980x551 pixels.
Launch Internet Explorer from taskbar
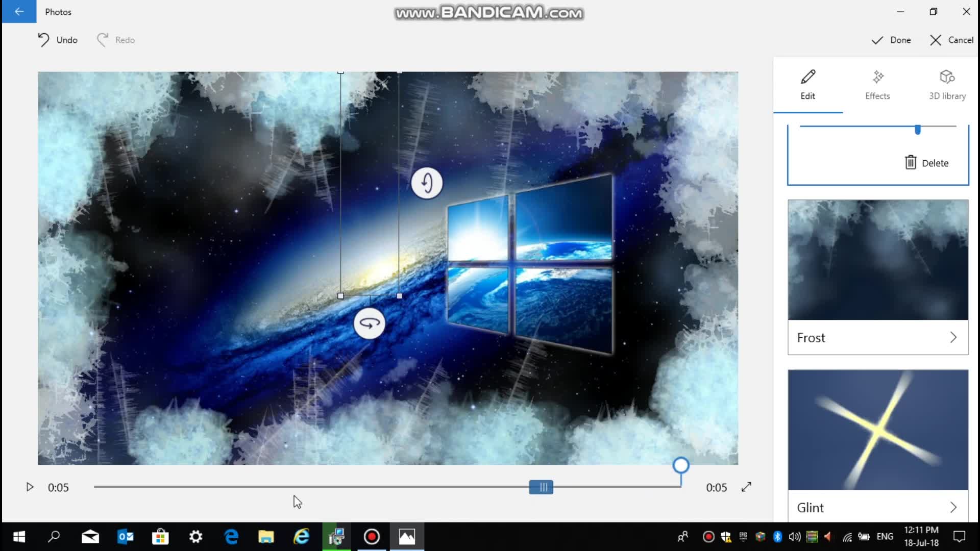[301, 537]
